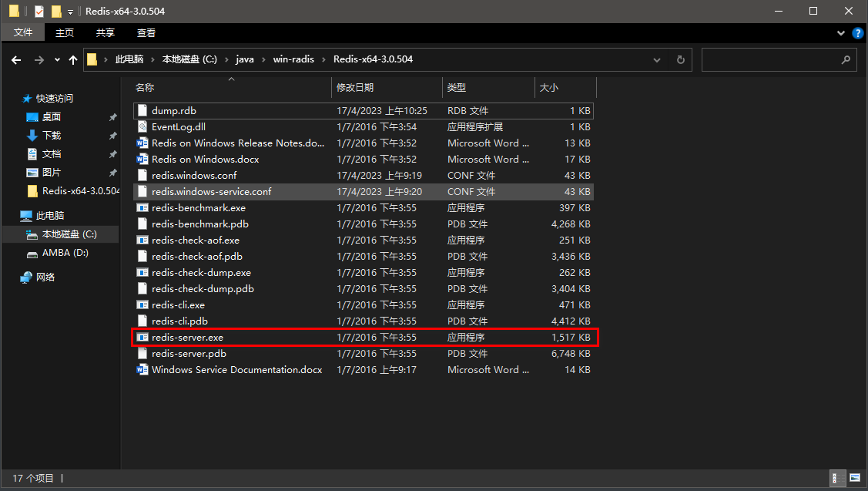Image resolution: width=868 pixels, height=491 pixels.
Task: Click the java breadcrumb segment
Action: click(245, 59)
